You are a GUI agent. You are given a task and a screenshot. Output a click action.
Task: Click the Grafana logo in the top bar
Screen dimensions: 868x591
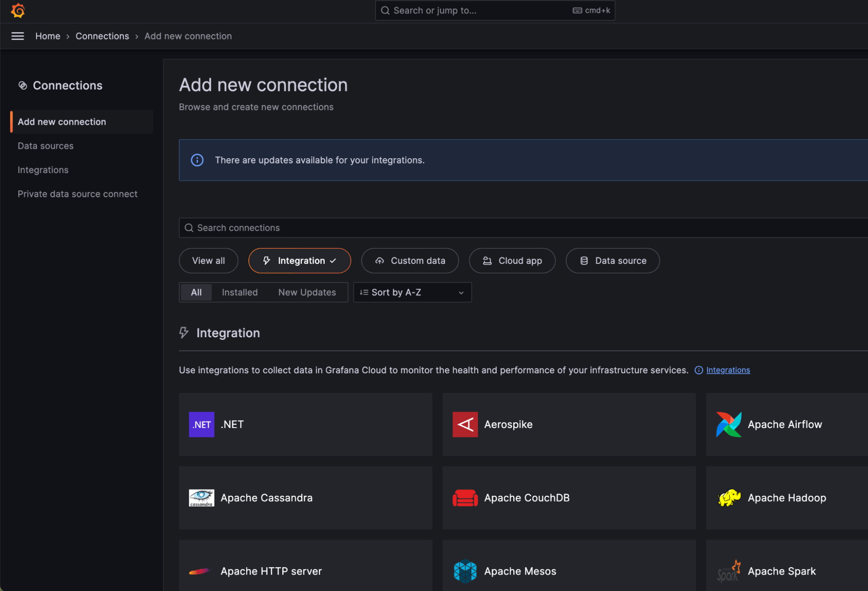tap(17, 10)
